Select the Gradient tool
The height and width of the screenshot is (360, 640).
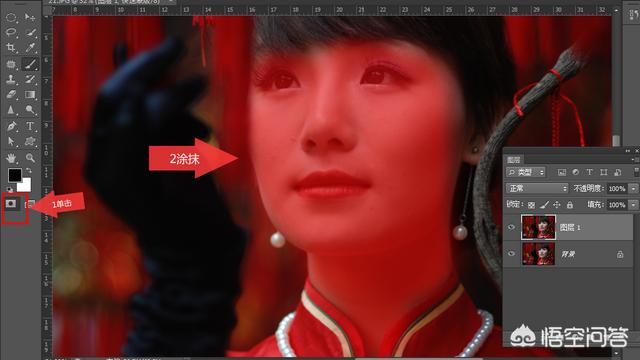point(30,94)
